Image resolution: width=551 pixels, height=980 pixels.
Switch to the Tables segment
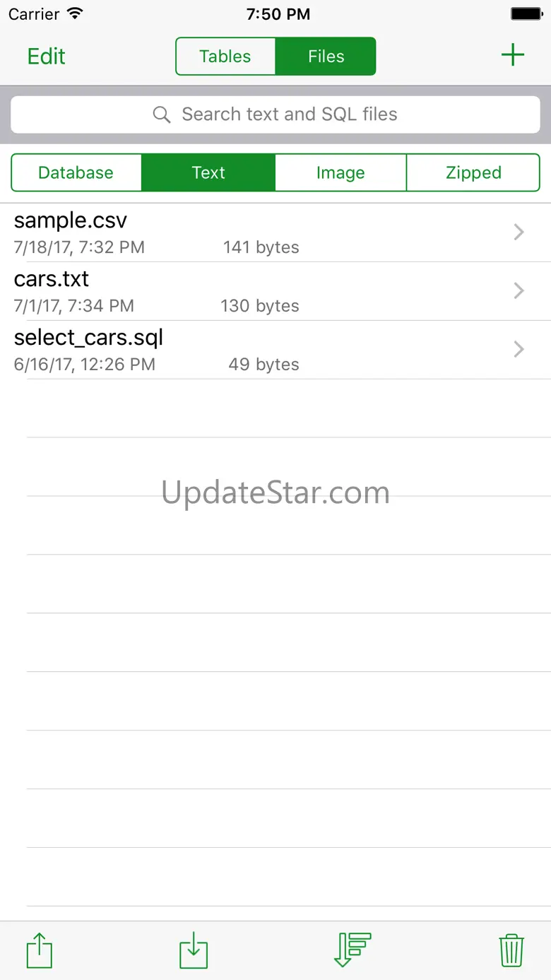(225, 57)
